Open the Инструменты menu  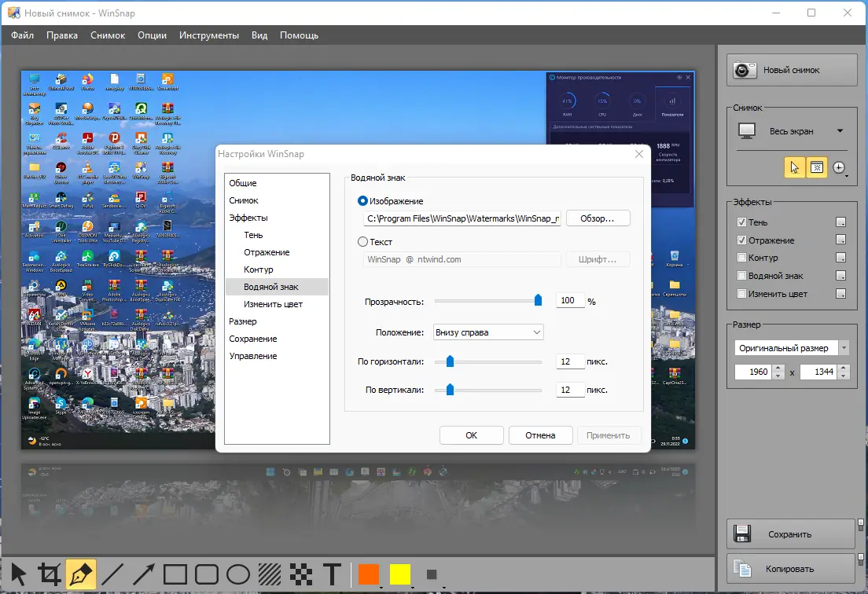pos(208,35)
